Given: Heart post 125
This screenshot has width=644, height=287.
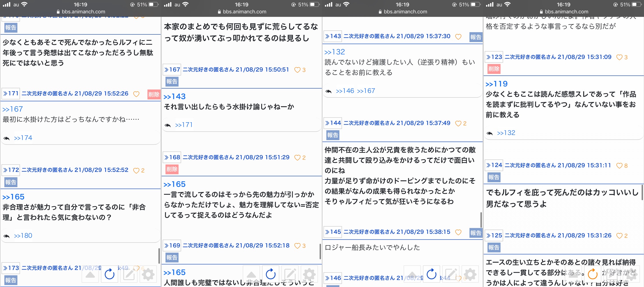Looking at the screenshot, I should tap(619, 236).
